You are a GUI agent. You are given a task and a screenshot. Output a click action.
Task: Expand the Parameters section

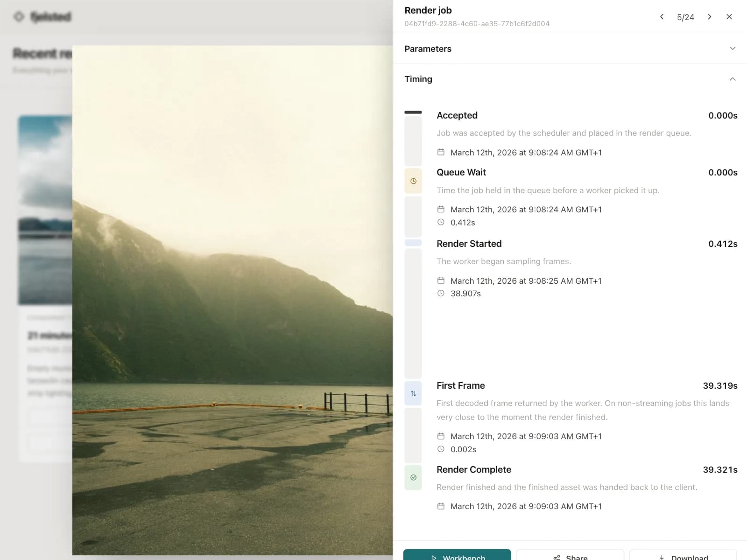tap(570, 49)
